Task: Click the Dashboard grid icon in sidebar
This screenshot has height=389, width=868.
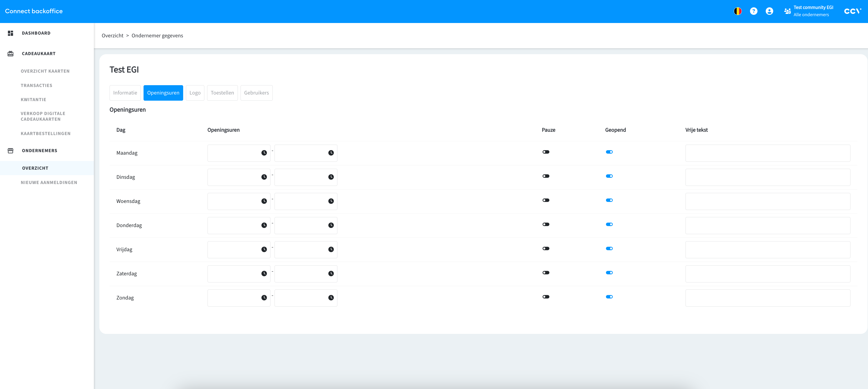Action: click(10, 33)
